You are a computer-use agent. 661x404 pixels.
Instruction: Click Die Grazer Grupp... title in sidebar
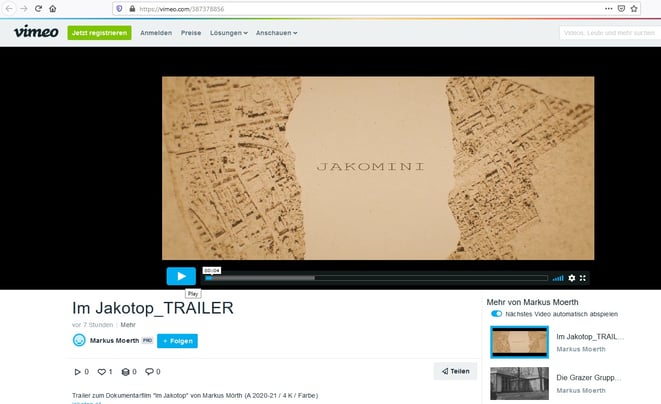588,377
